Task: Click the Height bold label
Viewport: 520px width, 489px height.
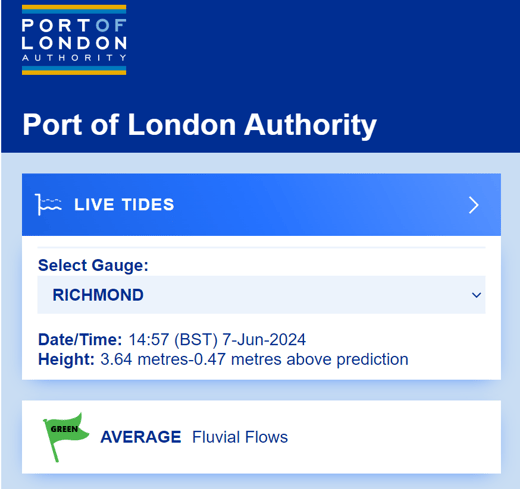Action: 66,359
